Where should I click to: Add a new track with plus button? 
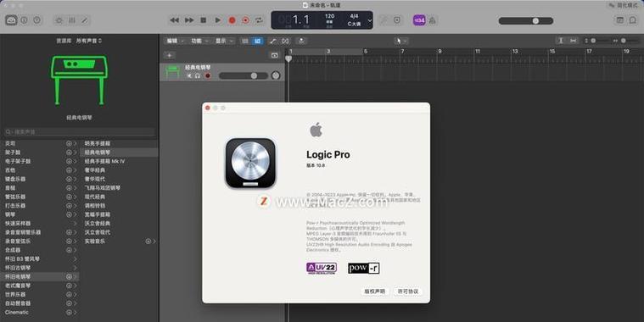coord(169,55)
